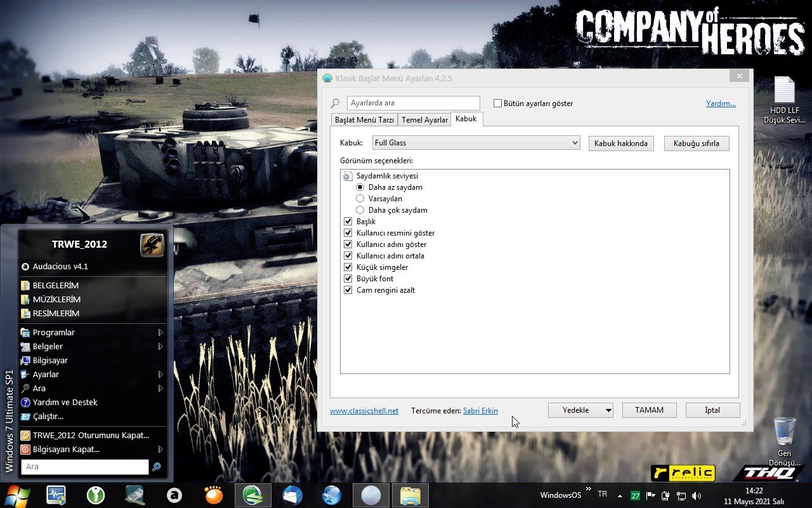Launch the green key password manager icon
Image resolution: width=812 pixels, height=508 pixels.
95,495
